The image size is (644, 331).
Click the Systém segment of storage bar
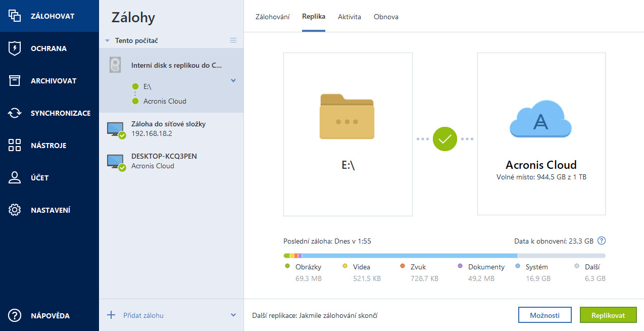point(409,256)
